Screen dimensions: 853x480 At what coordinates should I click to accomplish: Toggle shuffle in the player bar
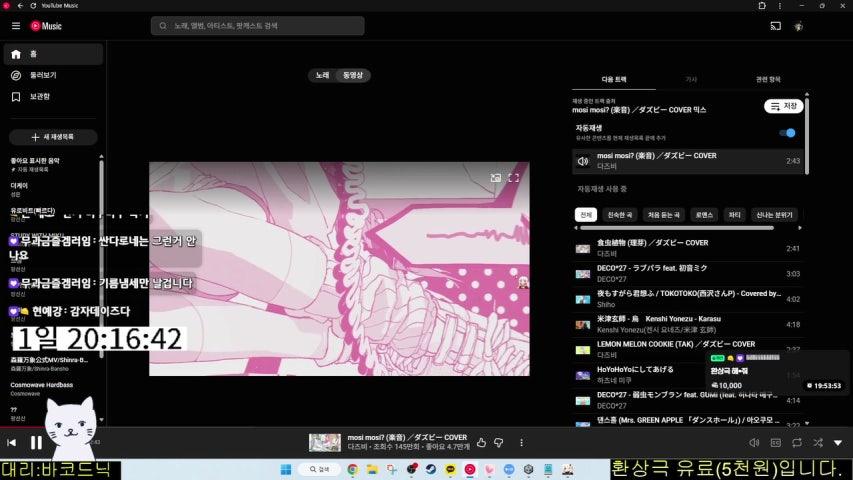click(818, 442)
